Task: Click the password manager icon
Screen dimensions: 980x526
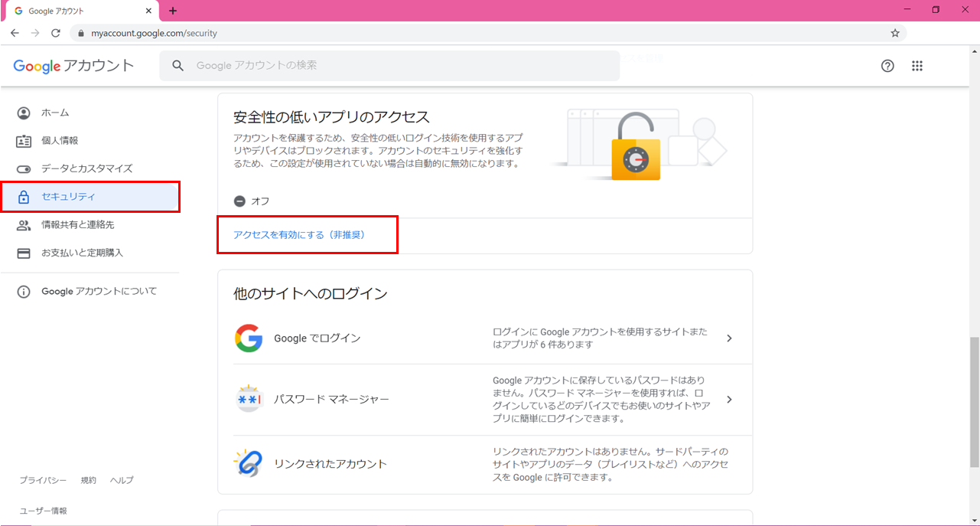Action: point(249,400)
